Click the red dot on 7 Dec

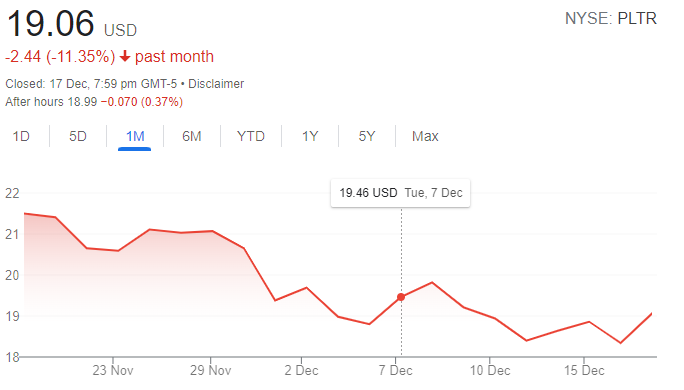401,297
